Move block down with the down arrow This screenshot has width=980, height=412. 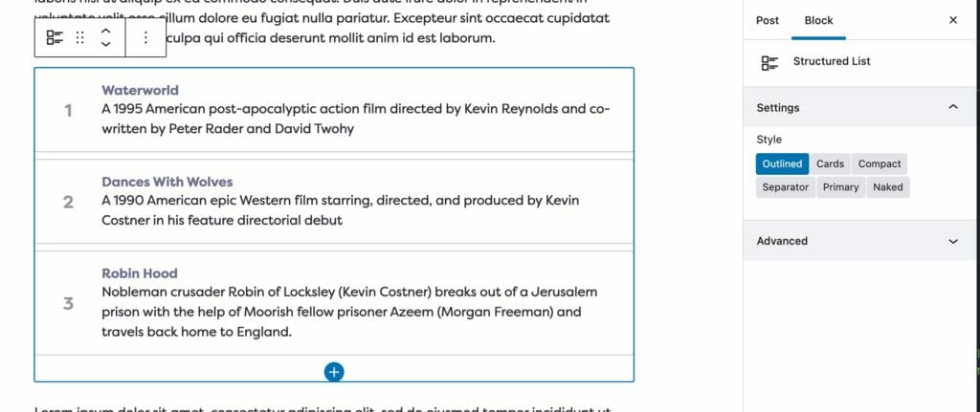[x=105, y=45]
